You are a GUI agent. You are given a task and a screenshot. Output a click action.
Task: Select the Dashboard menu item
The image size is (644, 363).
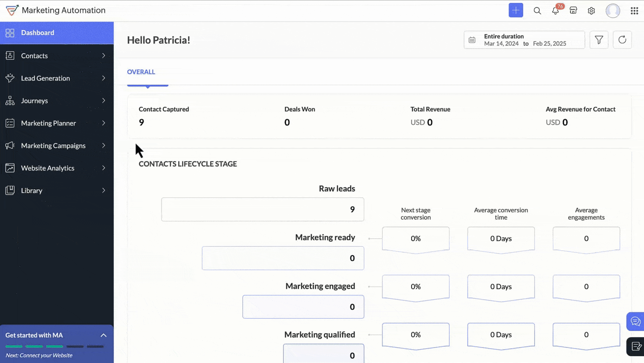[57, 33]
